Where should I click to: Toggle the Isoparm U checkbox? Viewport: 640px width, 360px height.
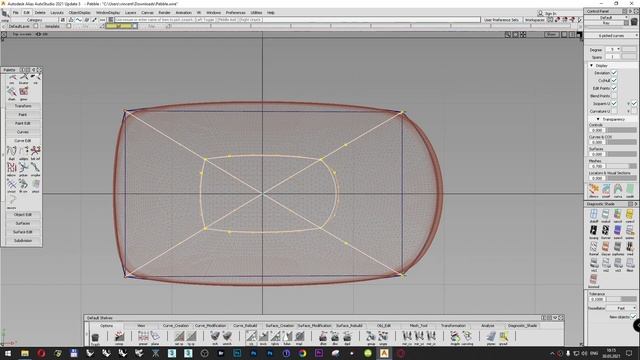point(614,103)
